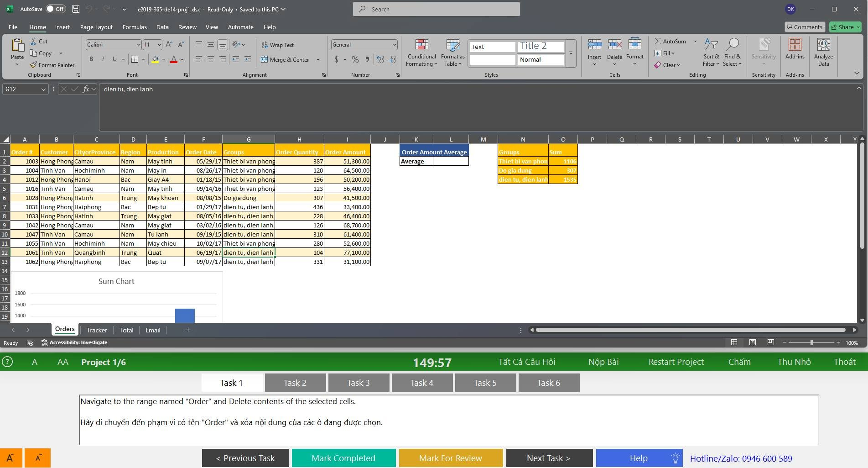868x468 pixels.
Task: Add a new sheet with plus icon
Action: 188,330
